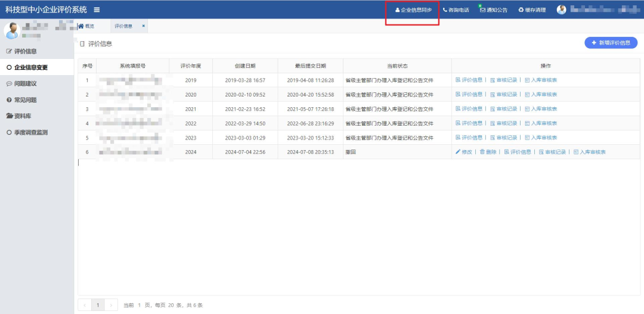Screen dimensions: 644x314
Task: Open 评价信息 for the 2021 row
Action: [x=469, y=109]
